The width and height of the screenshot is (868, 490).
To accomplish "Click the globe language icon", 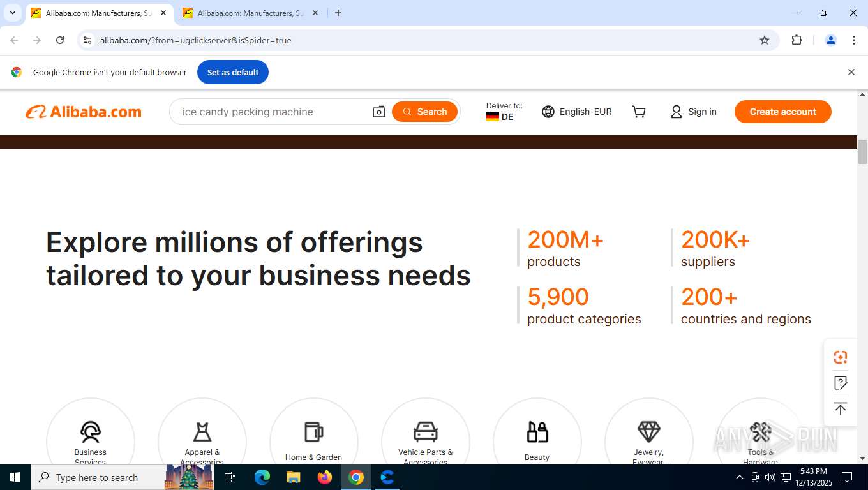I will pos(548,112).
